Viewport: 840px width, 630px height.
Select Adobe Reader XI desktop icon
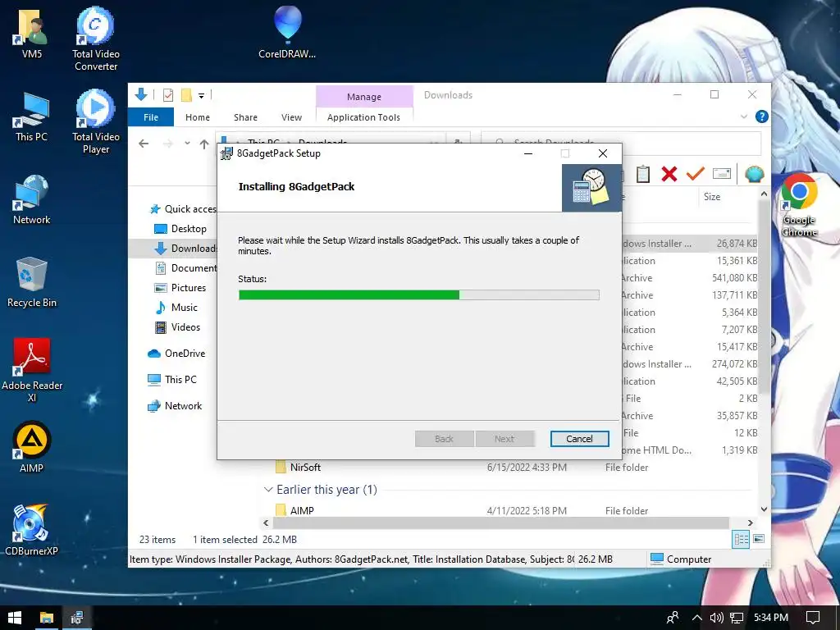tap(32, 370)
